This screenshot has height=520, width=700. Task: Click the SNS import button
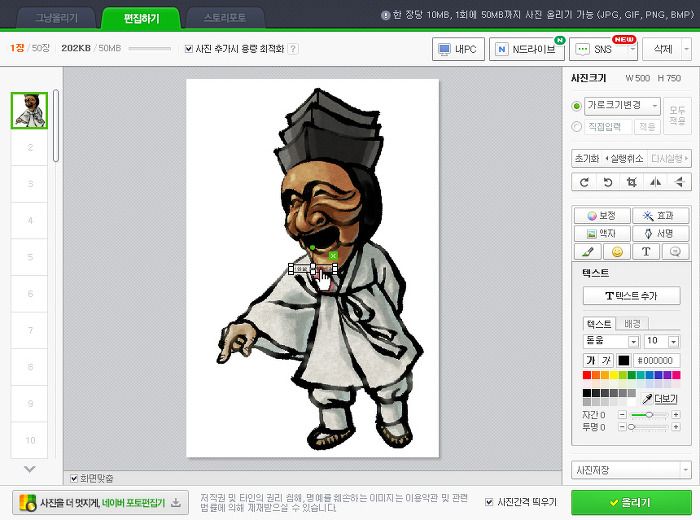[x=599, y=49]
